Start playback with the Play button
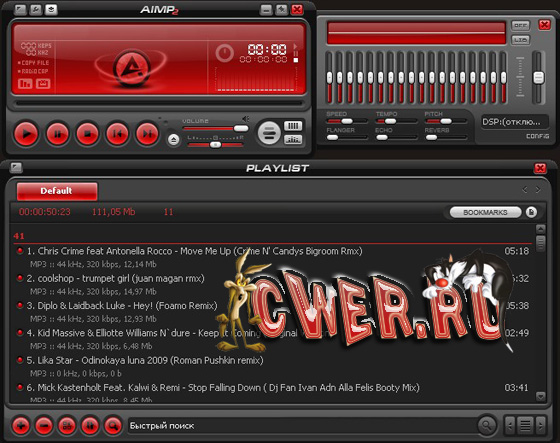The image size is (560, 443). 26,134
